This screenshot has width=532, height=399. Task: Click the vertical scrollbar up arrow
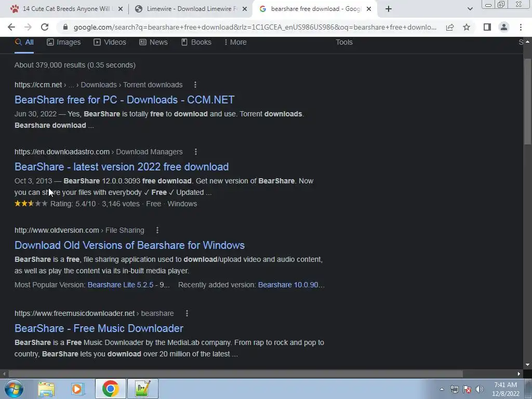[527, 42]
